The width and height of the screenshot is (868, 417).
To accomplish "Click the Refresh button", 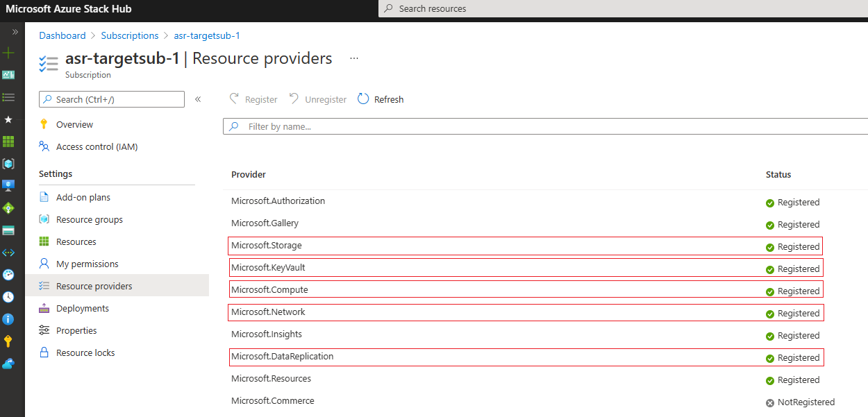I will coord(381,99).
